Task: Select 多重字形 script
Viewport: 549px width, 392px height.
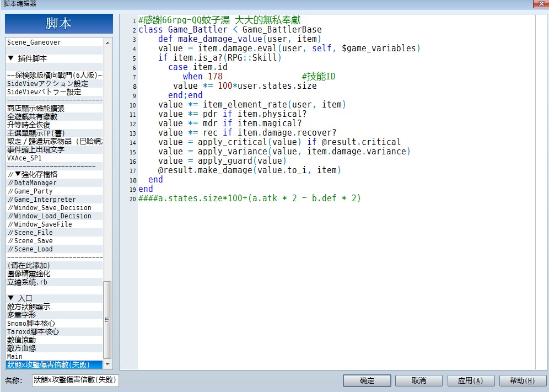Action: pyautogui.click(x=54, y=315)
